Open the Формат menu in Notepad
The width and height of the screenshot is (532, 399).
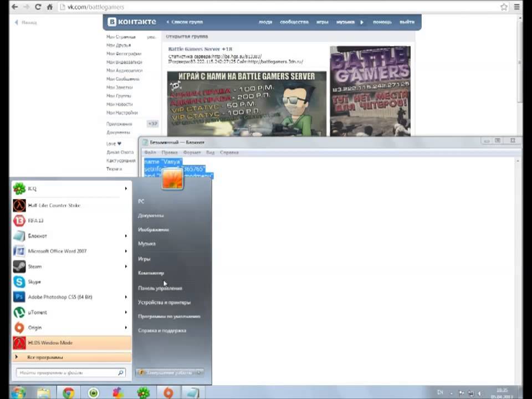192,152
